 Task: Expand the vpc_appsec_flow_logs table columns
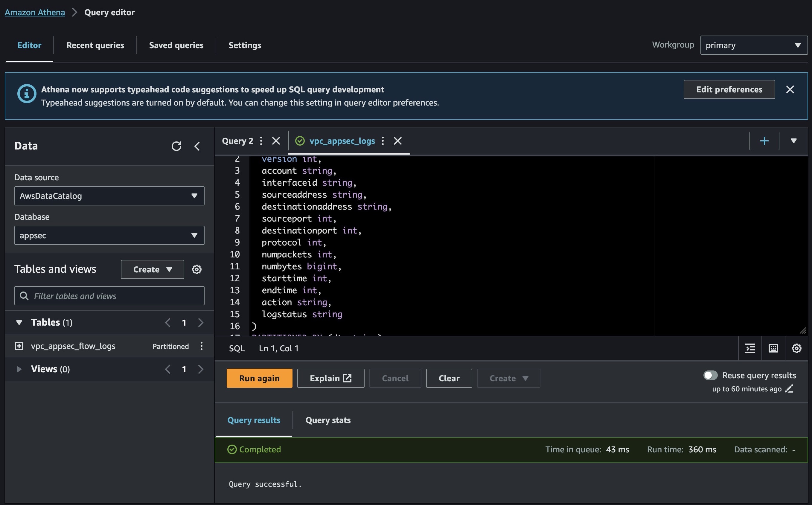click(19, 346)
